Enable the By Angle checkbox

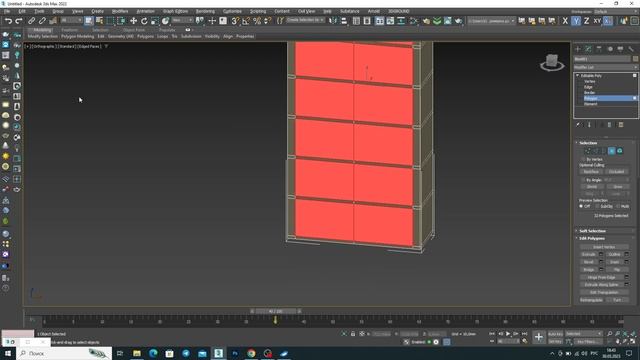pos(583,180)
